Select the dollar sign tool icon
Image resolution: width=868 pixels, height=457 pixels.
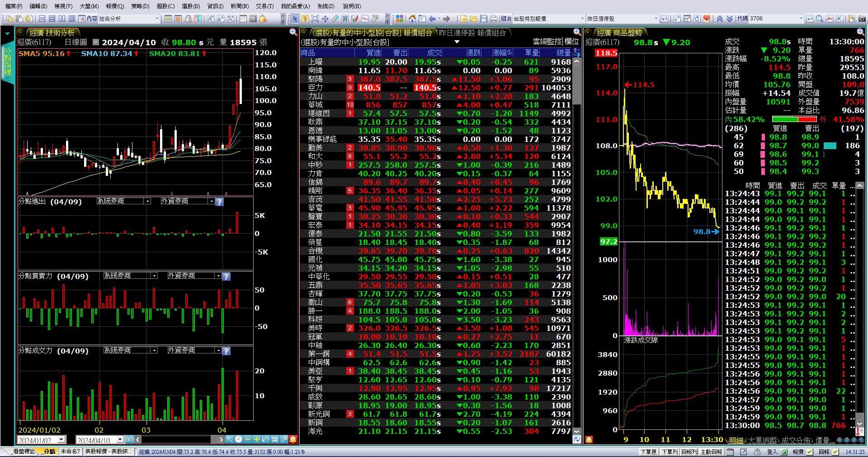coord(305,19)
